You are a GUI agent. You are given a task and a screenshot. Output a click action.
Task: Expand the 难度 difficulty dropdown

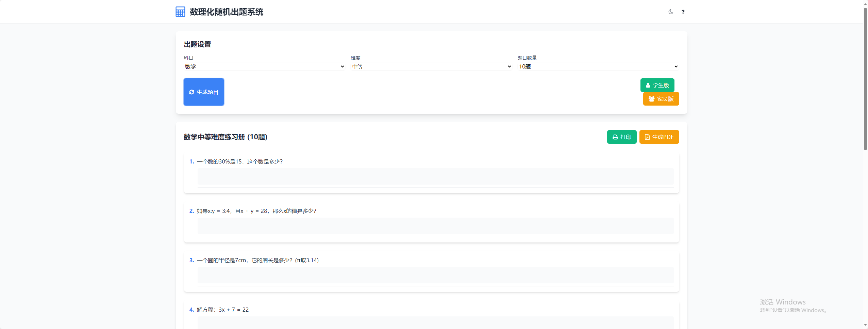tap(431, 67)
